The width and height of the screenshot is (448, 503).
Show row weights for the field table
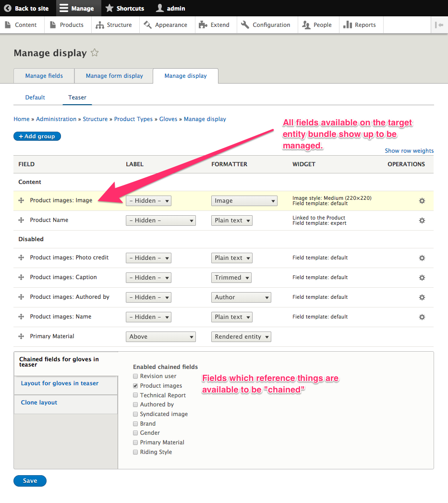click(409, 150)
